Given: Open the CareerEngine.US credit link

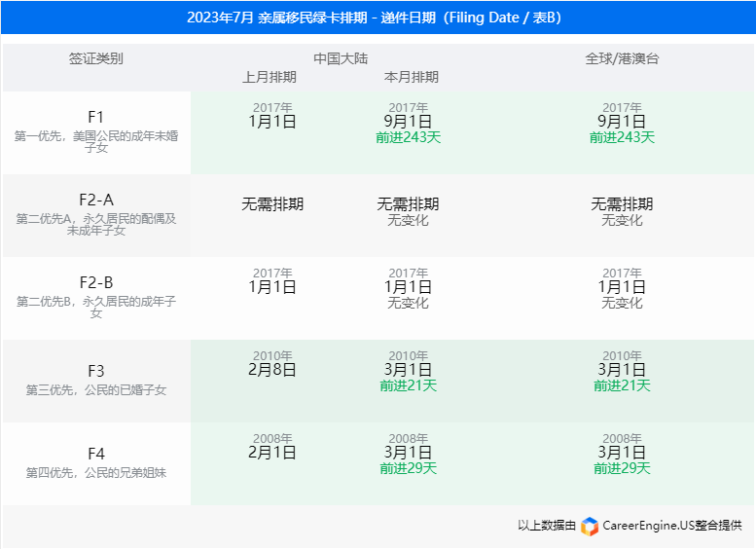Looking at the screenshot, I should click(x=671, y=526).
